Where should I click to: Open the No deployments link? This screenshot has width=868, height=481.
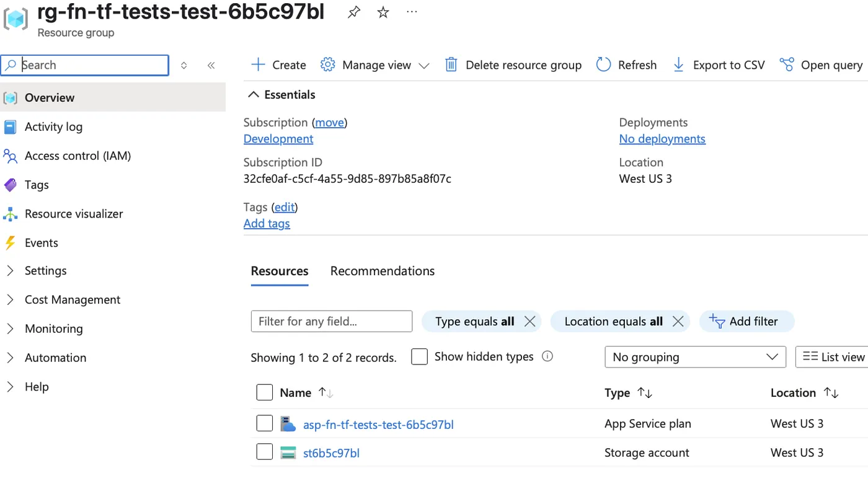point(662,139)
